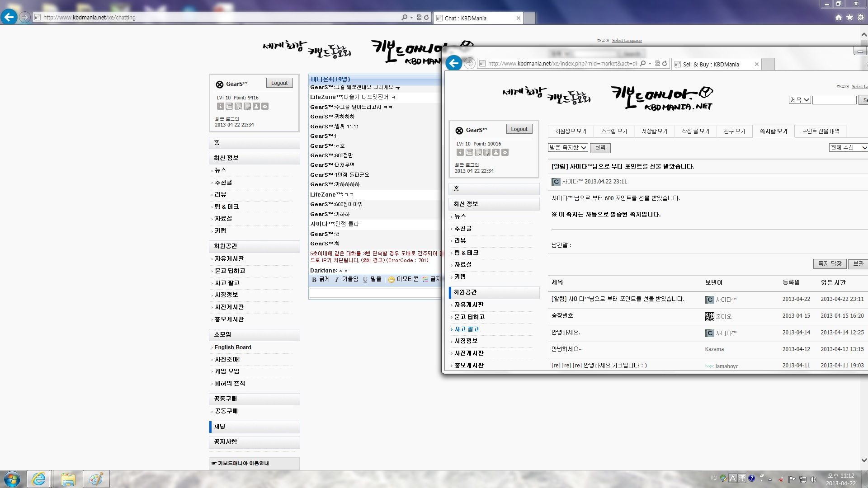This screenshot has height=488, width=868.
Task: Open Favorites star in Chat browser window
Action: pyautogui.click(x=850, y=17)
